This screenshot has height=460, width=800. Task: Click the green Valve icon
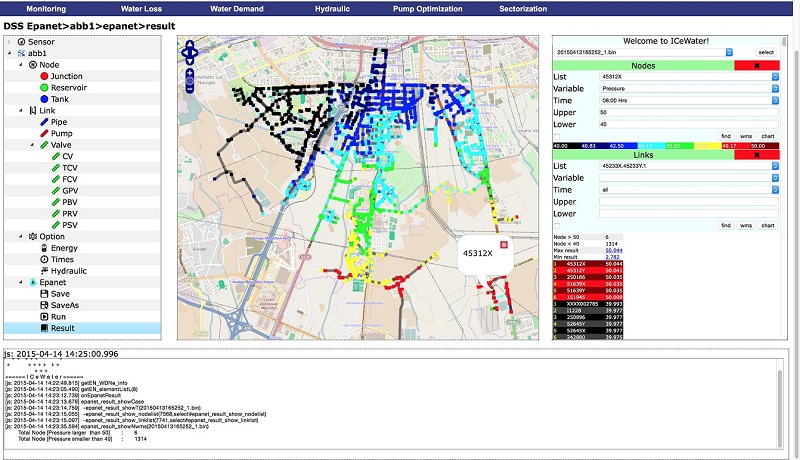[x=44, y=145]
